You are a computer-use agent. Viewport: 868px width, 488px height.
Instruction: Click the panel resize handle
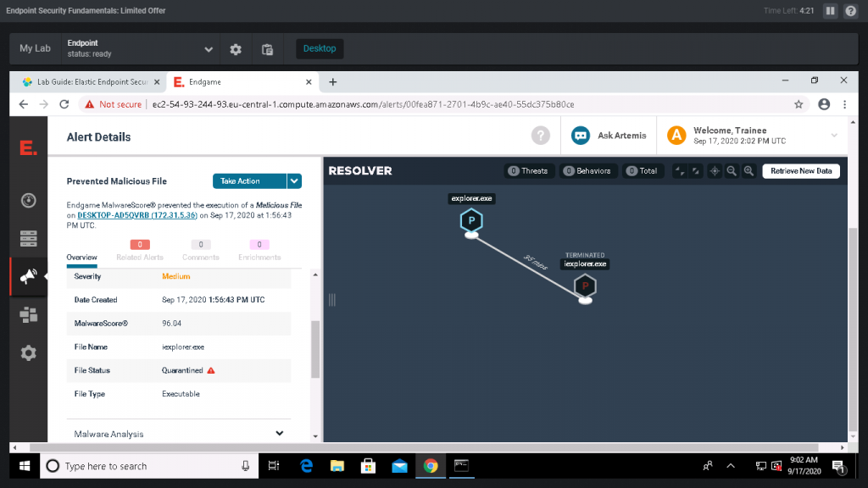coord(332,300)
